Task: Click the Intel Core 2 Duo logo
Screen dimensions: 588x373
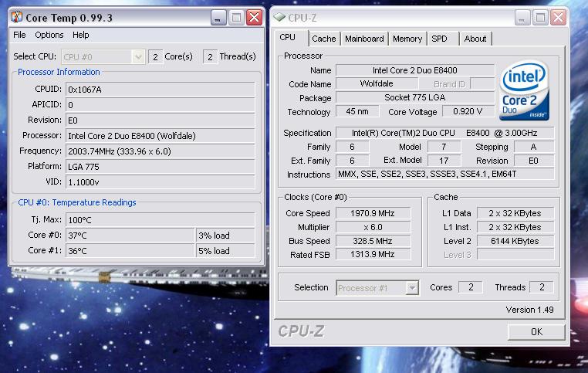Action: (x=524, y=90)
